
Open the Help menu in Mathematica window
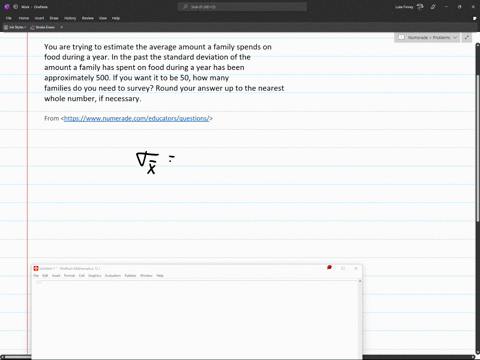(x=160, y=276)
